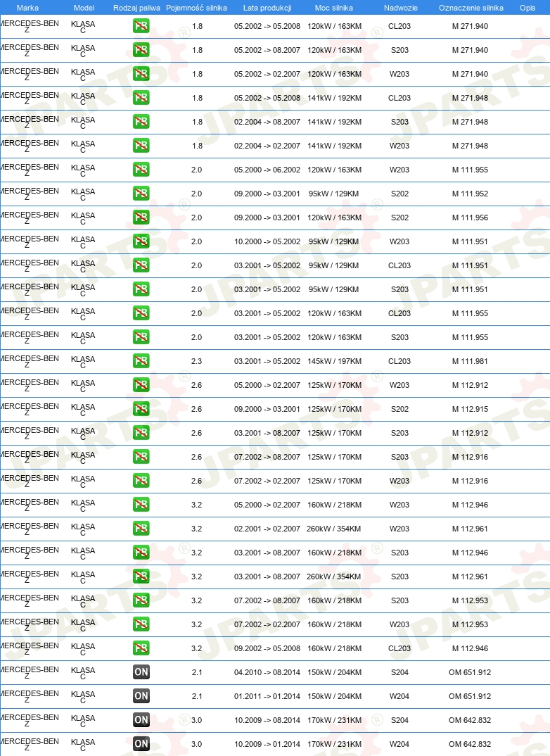The height and width of the screenshot is (756, 550).
Task: Select engine code cell M 111.952
Action: 470,194
